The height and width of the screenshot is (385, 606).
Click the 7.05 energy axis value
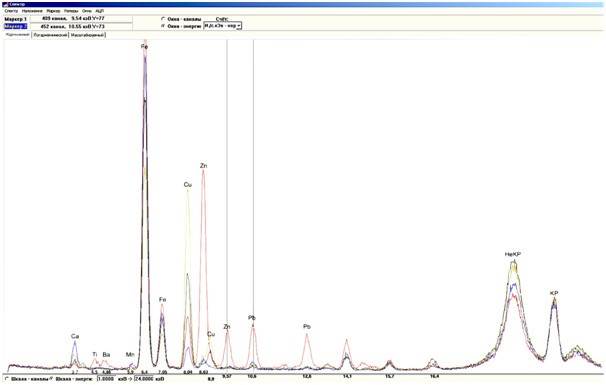point(163,372)
